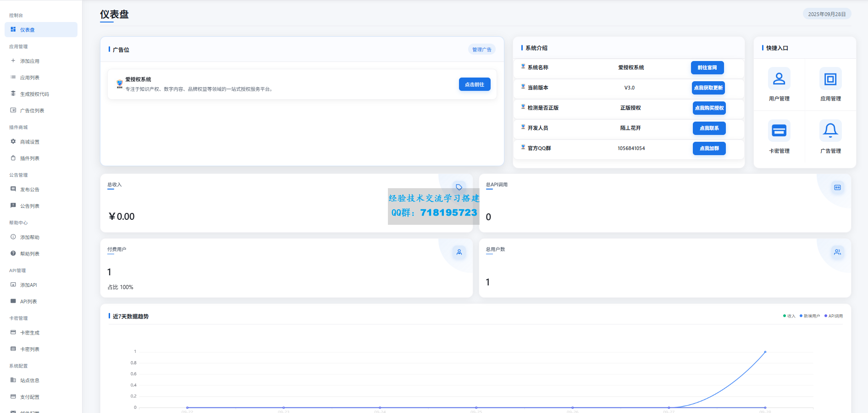Open the 卡密管理 card icon
868x413 pixels.
[779, 131]
